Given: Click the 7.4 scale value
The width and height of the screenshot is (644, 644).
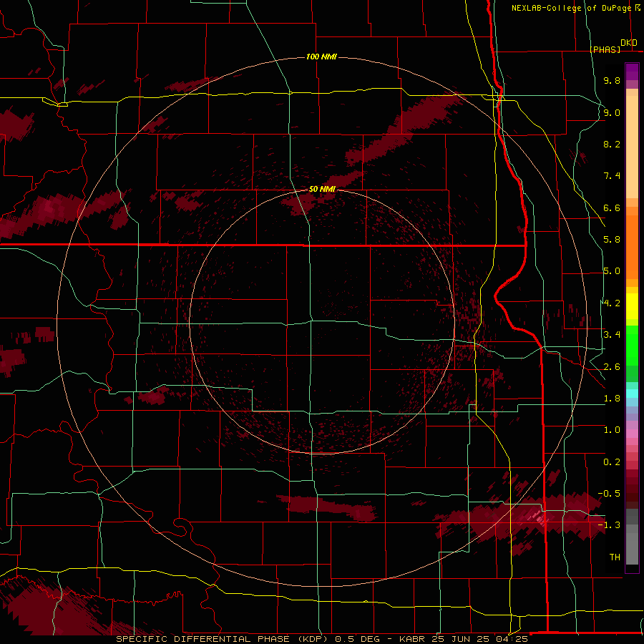Looking at the screenshot, I should 612,176.
